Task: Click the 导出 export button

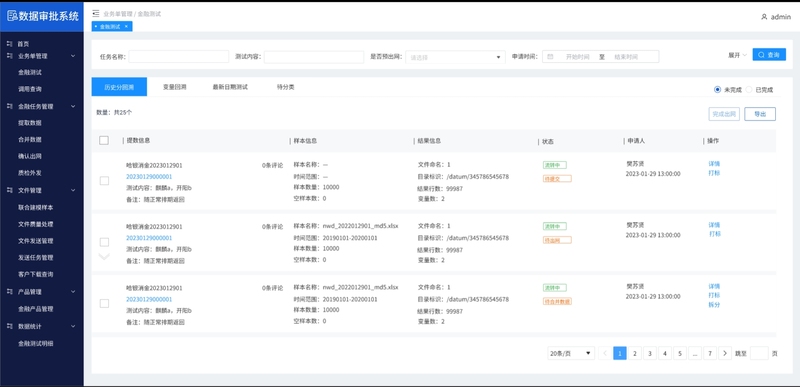Action: (760, 114)
